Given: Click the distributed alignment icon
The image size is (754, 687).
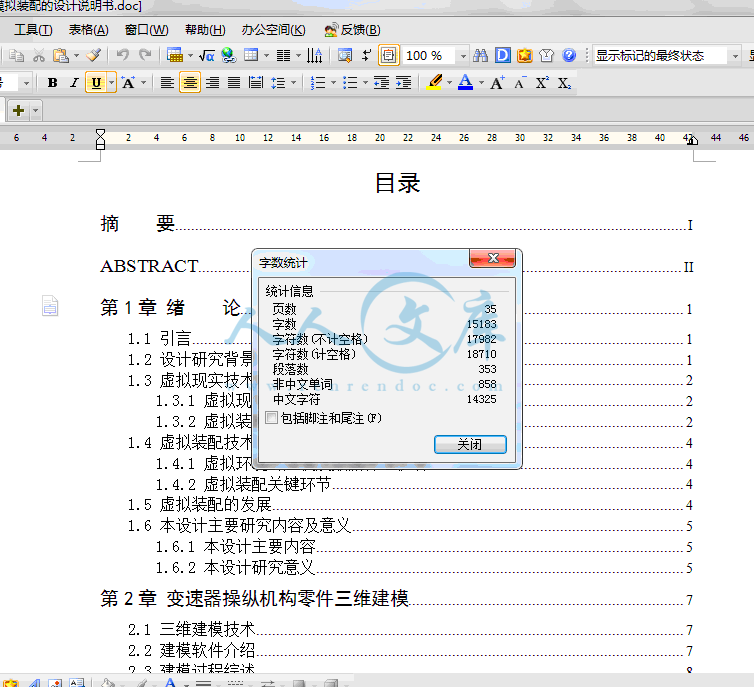Looking at the screenshot, I should 256,83.
